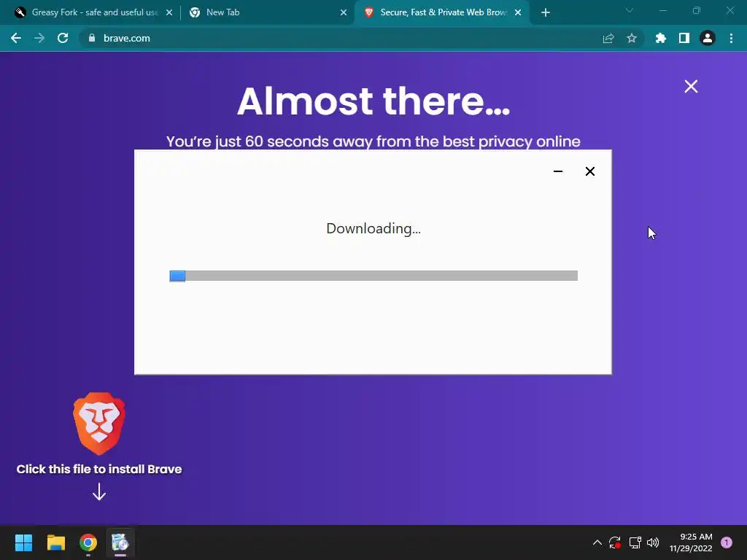This screenshot has height=560, width=747.
Task: Open the profile avatar menu
Action: coord(708,38)
